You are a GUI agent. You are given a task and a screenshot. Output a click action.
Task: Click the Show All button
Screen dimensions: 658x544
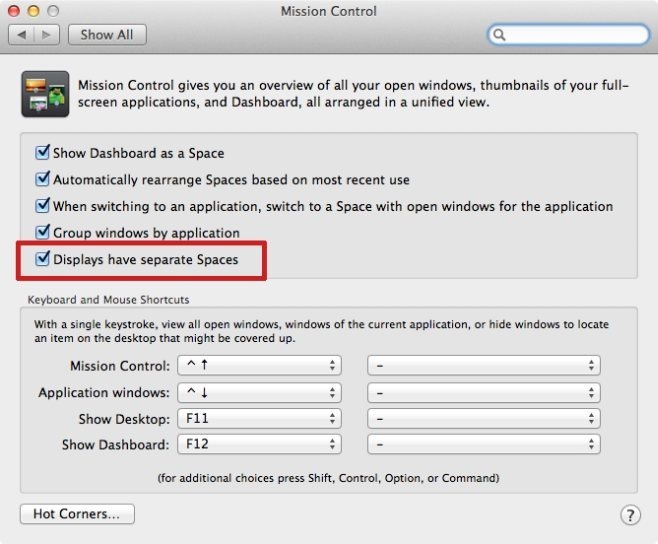tap(107, 34)
